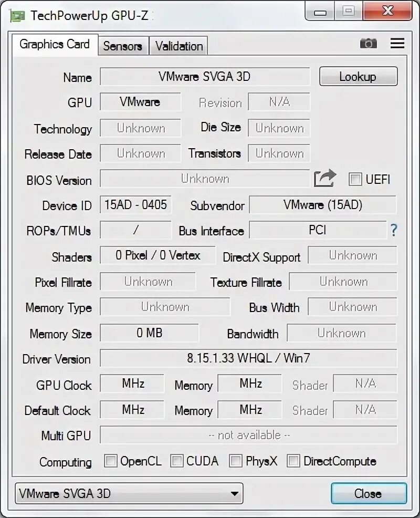Screen dimensions: 420x518
Task: Click the Release Date Unknown field
Action: pos(140,153)
